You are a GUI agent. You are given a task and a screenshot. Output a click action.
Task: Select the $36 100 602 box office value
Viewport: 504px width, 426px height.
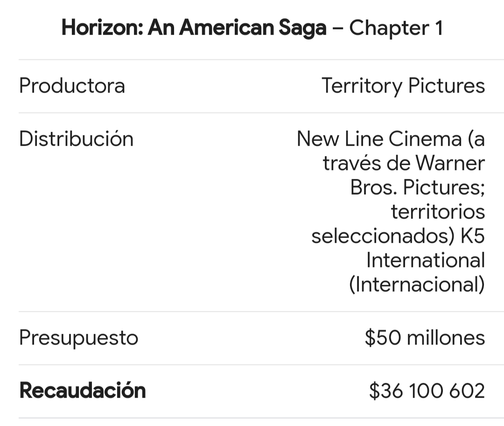[427, 391]
